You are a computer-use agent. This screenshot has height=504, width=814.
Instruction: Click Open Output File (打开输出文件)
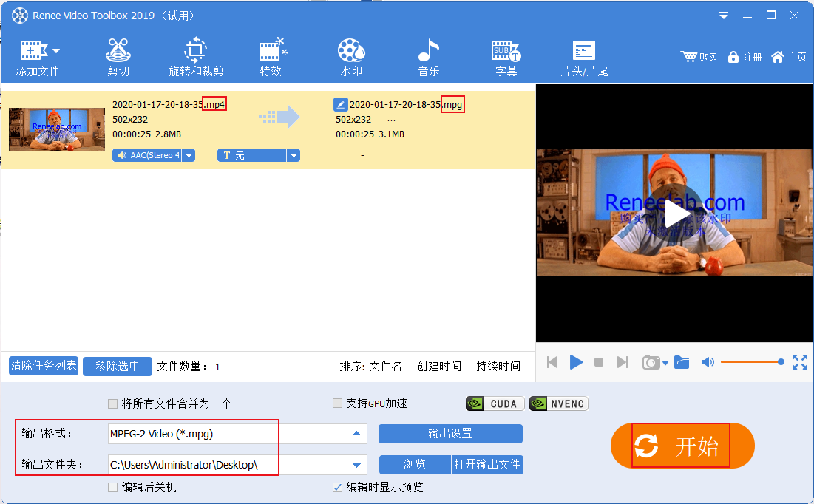(x=487, y=465)
